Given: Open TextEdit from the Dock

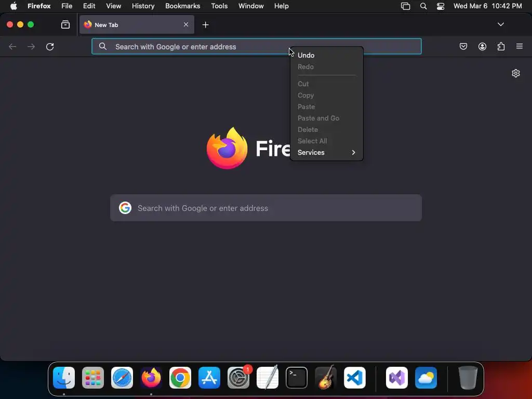Looking at the screenshot, I should pos(268,378).
